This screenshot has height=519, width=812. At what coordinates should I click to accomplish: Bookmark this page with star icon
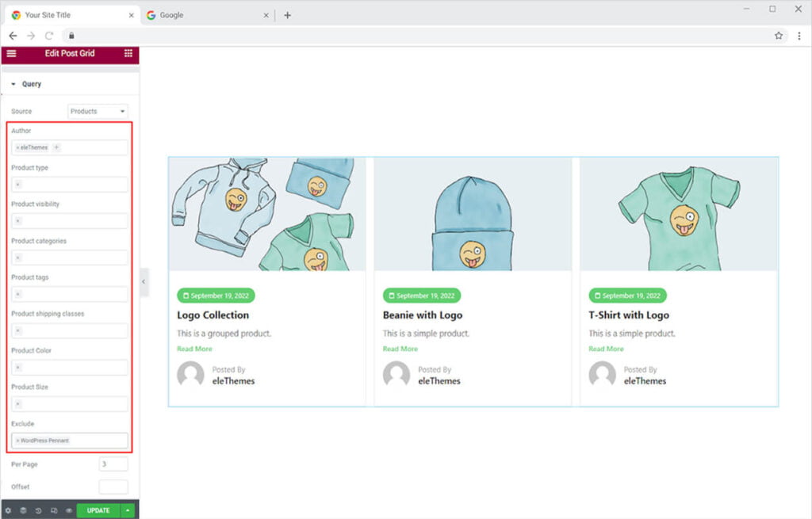tap(779, 36)
